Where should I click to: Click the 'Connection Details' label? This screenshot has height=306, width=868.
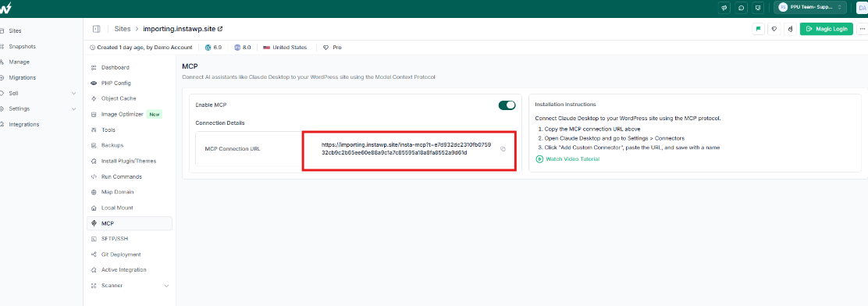[220, 123]
